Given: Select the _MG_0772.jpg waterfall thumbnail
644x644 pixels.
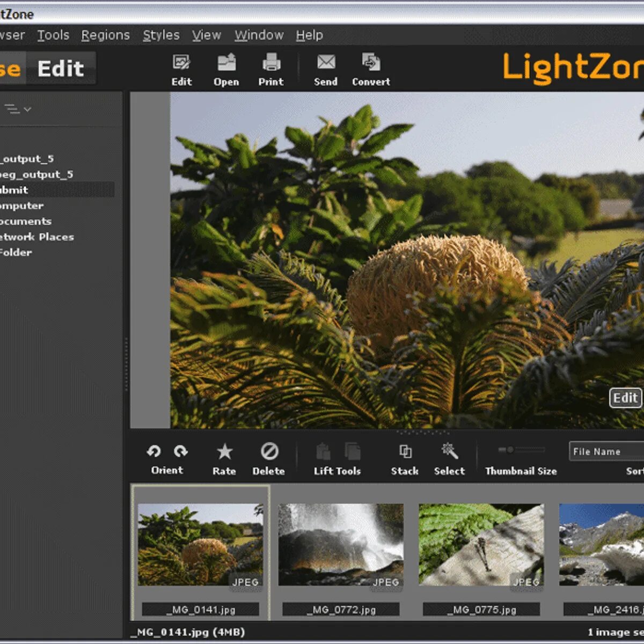Looking at the screenshot, I should coord(341,544).
